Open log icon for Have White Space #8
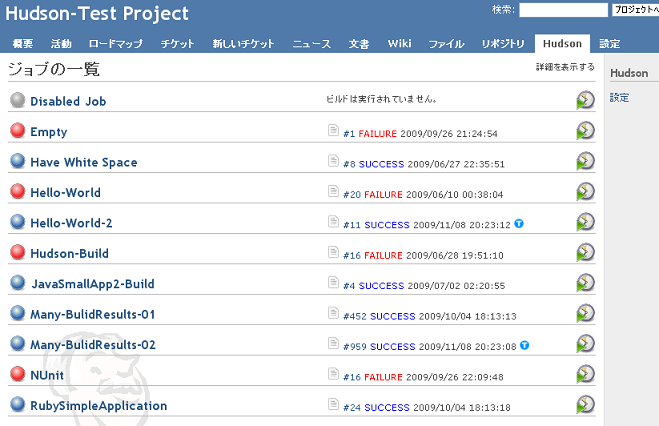Image resolution: width=659 pixels, height=426 pixels. pyautogui.click(x=333, y=160)
